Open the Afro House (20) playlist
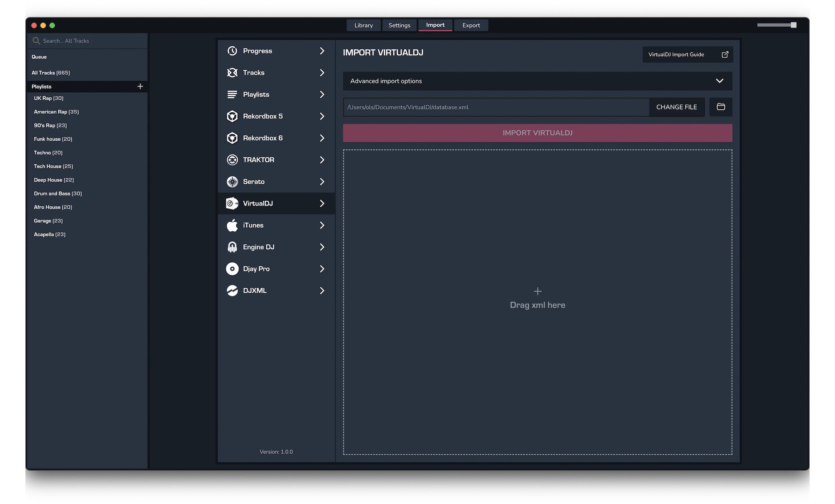The height and width of the screenshot is (504, 835). (x=53, y=207)
